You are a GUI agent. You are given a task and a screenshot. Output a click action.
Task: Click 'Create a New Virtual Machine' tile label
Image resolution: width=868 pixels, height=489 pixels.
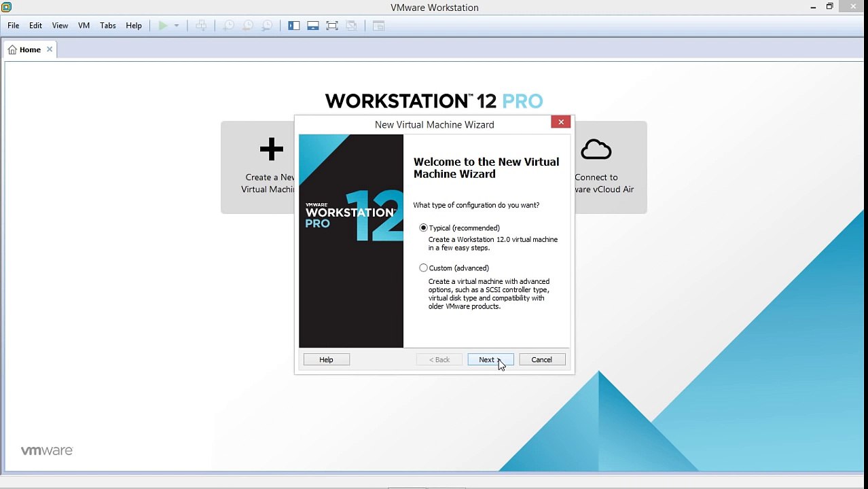[x=268, y=183]
